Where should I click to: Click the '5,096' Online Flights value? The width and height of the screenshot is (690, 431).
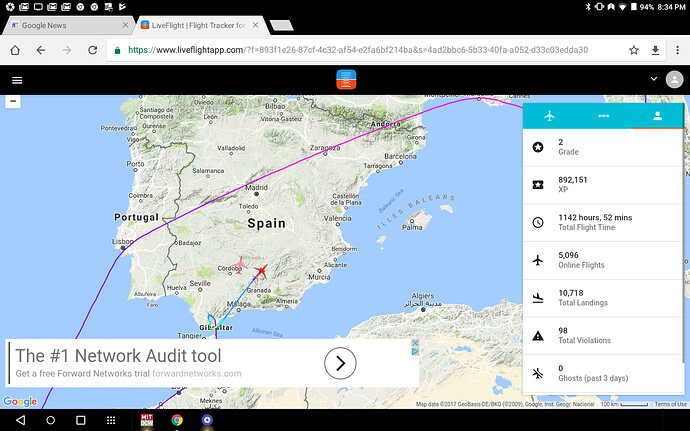click(568, 255)
